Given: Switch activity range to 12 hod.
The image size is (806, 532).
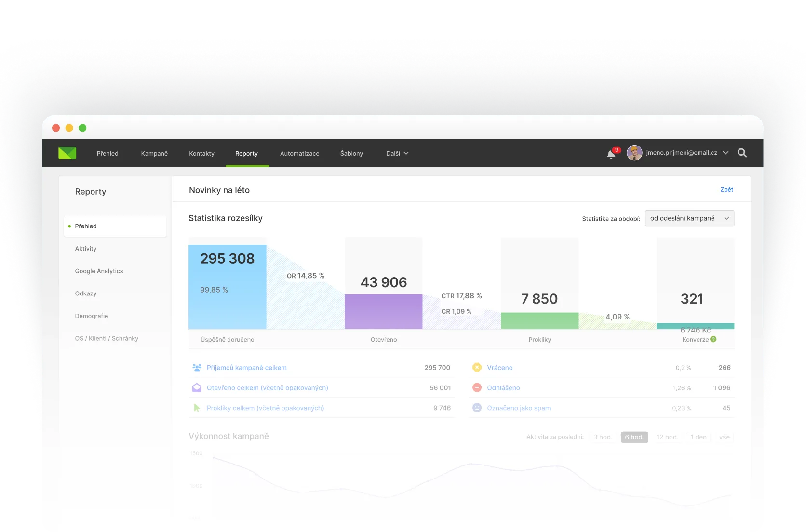Looking at the screenshot, I should coord(667,437).
